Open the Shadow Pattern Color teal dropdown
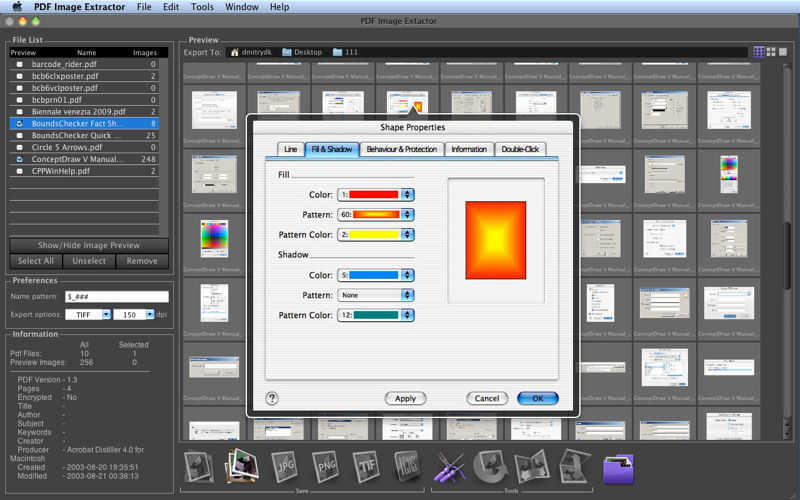Viewport: 800px width, 500px height. tap(376, 315)
